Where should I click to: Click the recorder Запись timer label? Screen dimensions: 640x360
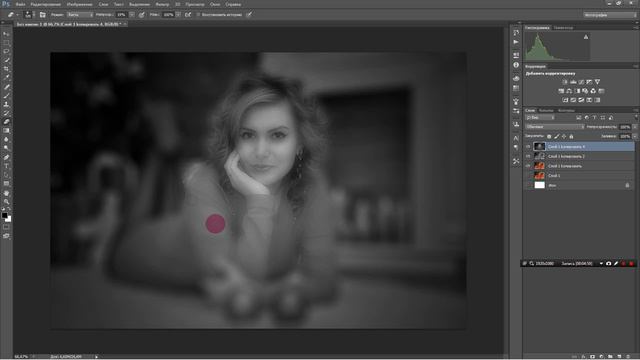(x=577, y=264)
